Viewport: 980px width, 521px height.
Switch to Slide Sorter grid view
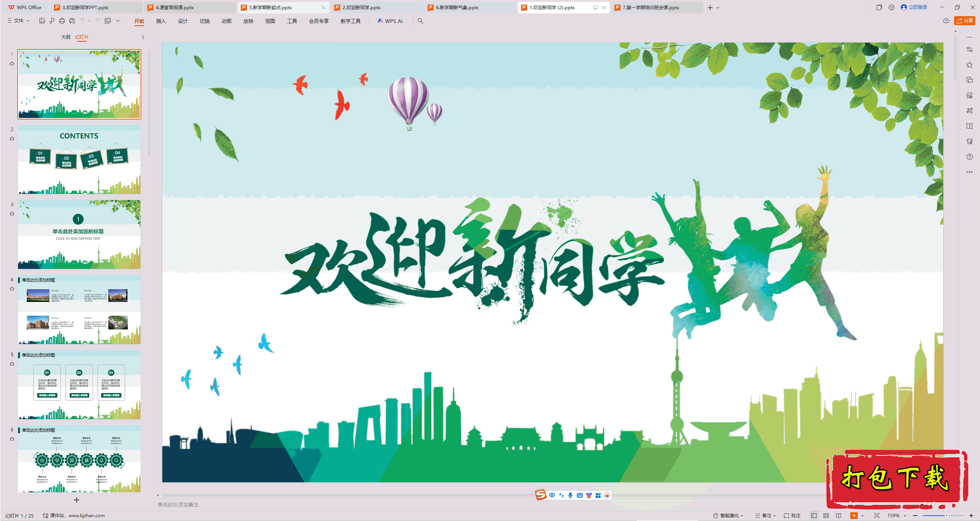(x=826, y=516)
